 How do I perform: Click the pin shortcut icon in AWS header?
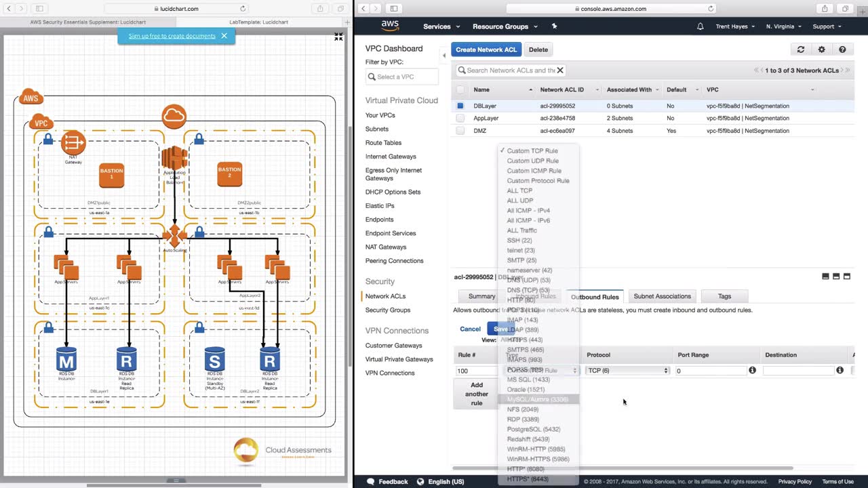(x=554, y=26)
